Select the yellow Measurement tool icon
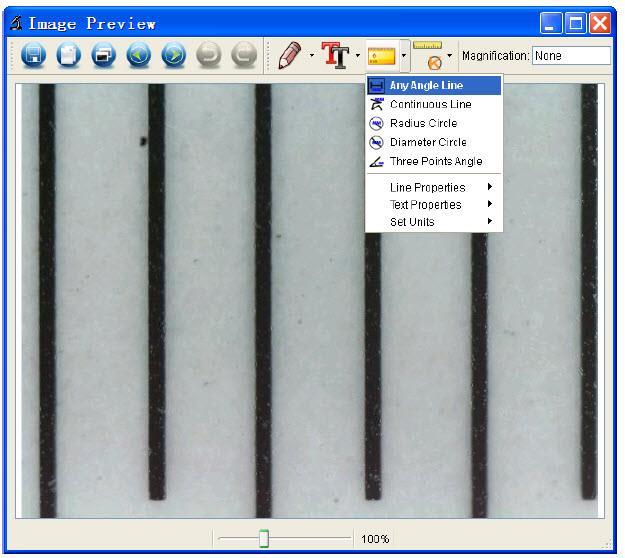 pos(381,56)
